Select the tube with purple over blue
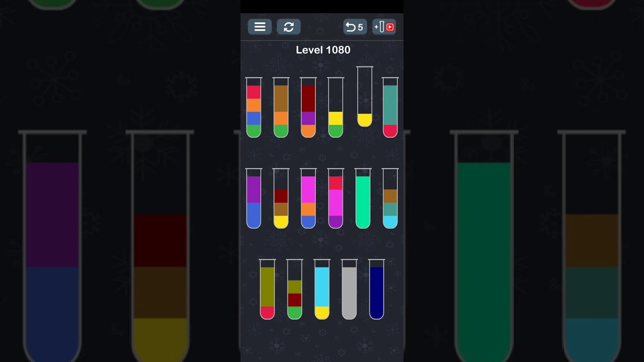This screenshot has height=362, width=644. (254, 199)
